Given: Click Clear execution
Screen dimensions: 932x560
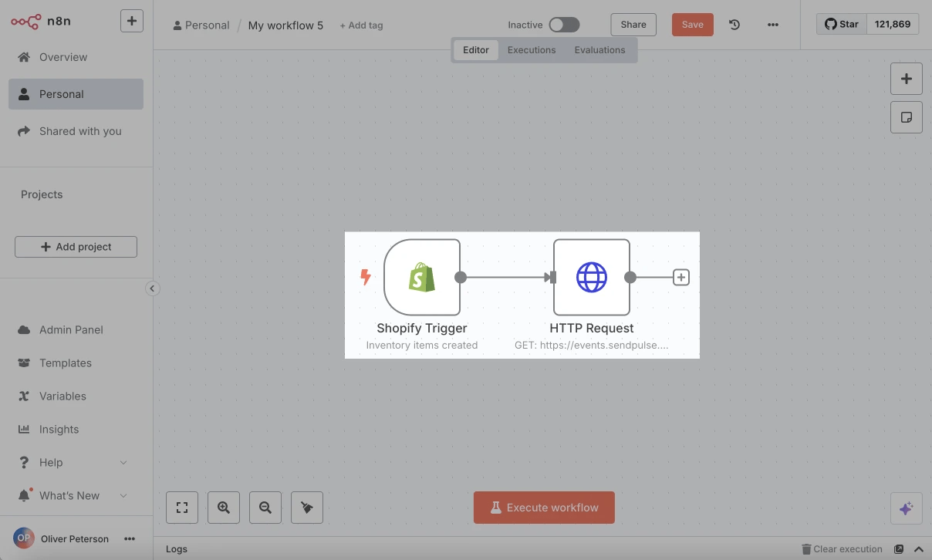Looking at the screenshot, I should pyautogui.click(x=842, y=549).
